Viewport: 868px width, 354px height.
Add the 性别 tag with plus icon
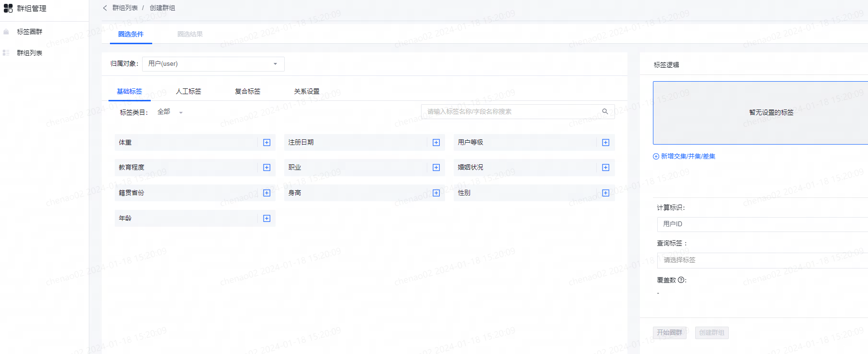point(606,193)
